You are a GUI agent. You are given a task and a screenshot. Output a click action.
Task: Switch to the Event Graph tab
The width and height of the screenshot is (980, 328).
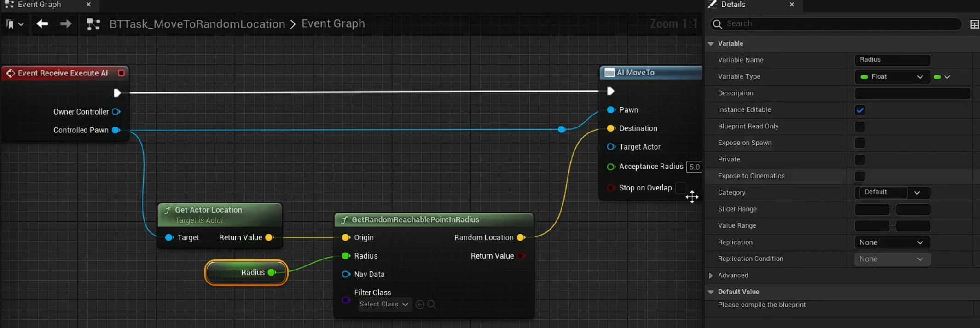(x=40, y=5)
